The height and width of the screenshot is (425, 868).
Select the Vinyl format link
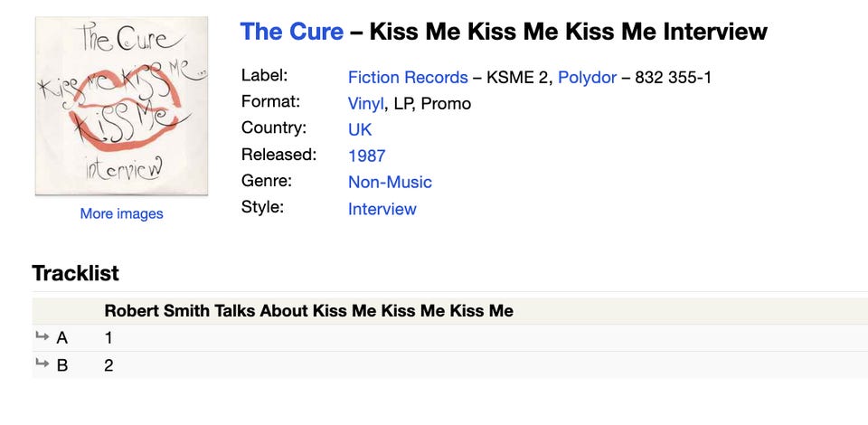(x=365, y=103)
